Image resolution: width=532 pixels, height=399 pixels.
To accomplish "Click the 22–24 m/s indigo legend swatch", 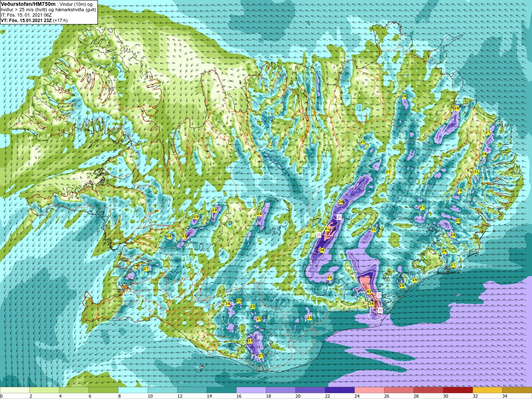I will pos(340,390).
